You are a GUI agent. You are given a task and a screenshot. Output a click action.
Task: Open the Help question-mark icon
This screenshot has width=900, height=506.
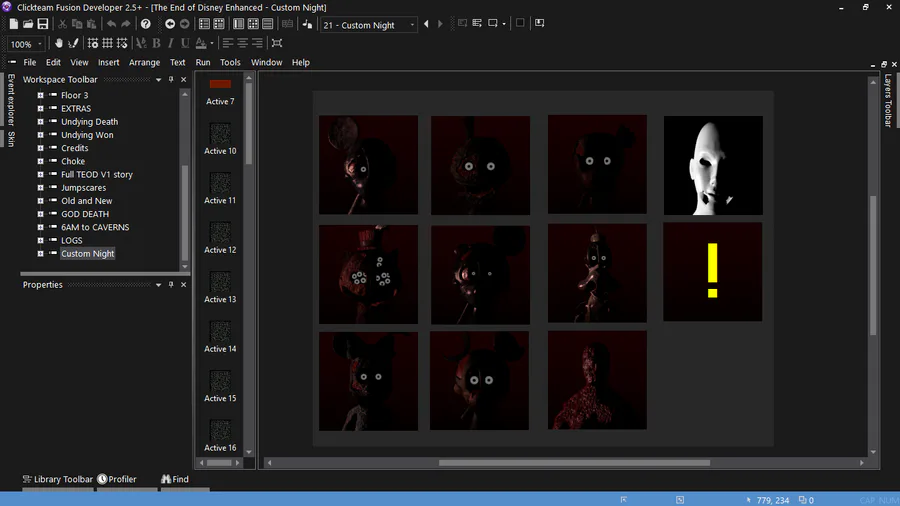click(146, 24)
